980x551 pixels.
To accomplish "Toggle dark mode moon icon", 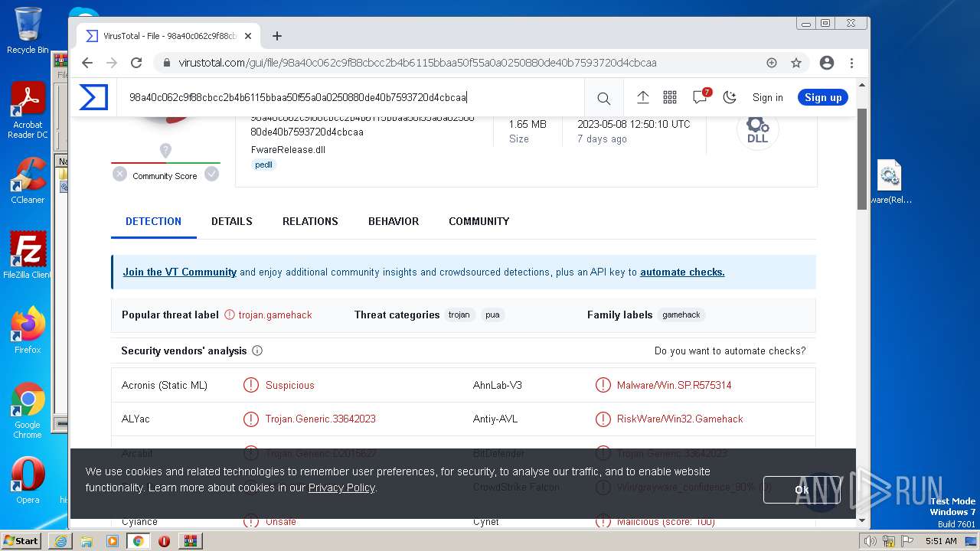I will coord(730,97).
